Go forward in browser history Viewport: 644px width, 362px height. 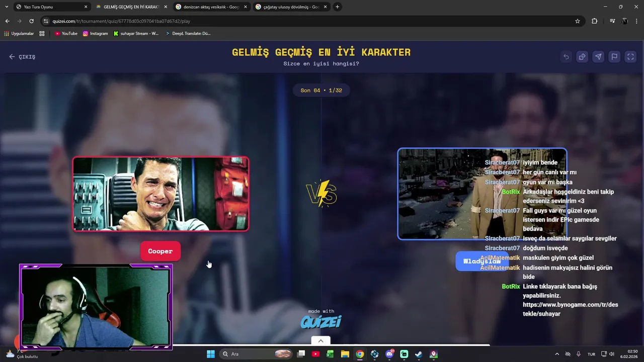coord(19,21)
